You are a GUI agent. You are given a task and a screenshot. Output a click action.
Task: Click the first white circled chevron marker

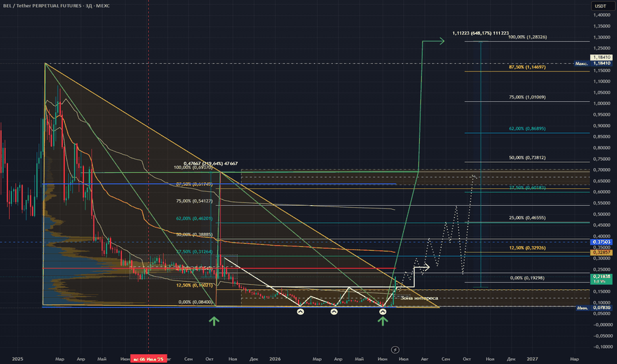coord(301,312)
